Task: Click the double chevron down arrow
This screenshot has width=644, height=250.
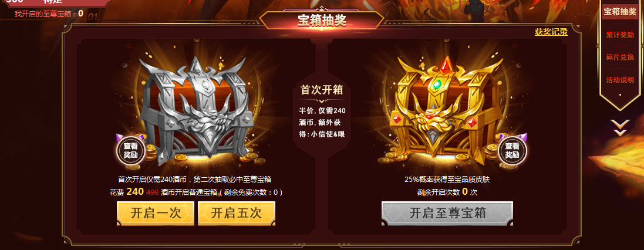Action: click(620, 127)
